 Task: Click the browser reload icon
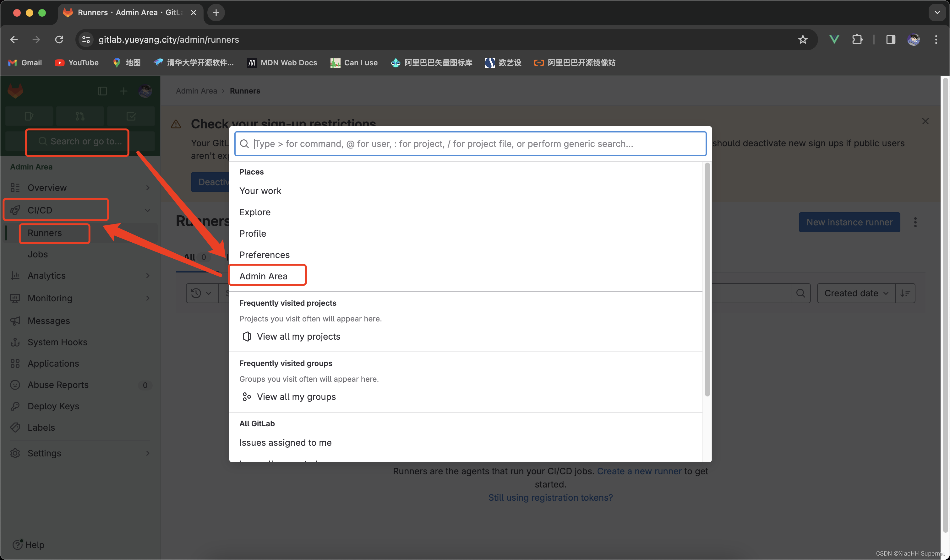(x=59, y=40)
